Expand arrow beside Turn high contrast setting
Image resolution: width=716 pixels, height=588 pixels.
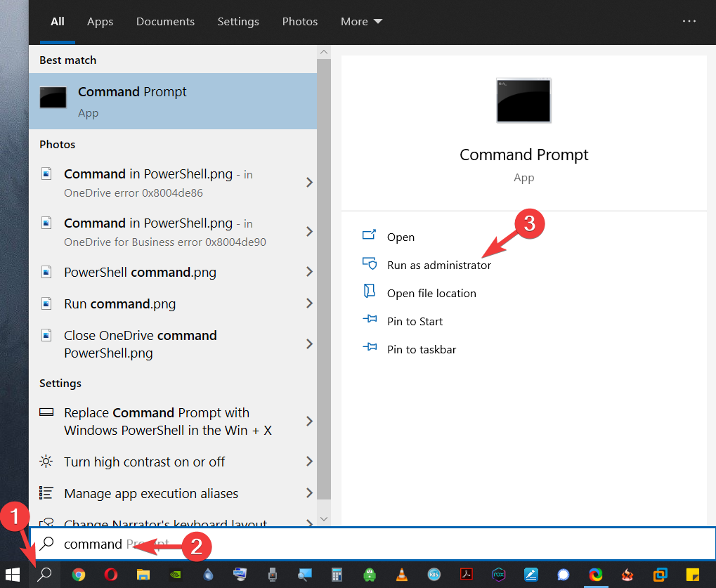tap(309, 462)
